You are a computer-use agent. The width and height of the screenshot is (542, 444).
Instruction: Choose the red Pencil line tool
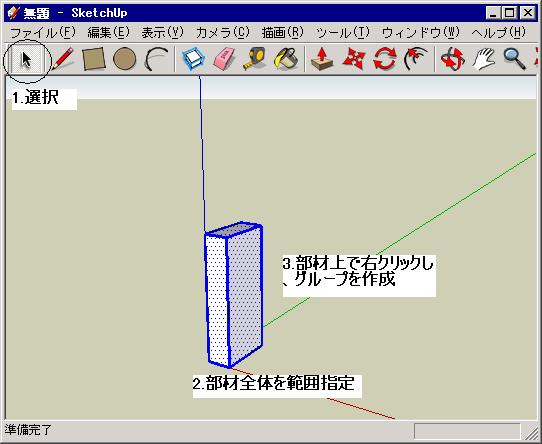point(63,59)
